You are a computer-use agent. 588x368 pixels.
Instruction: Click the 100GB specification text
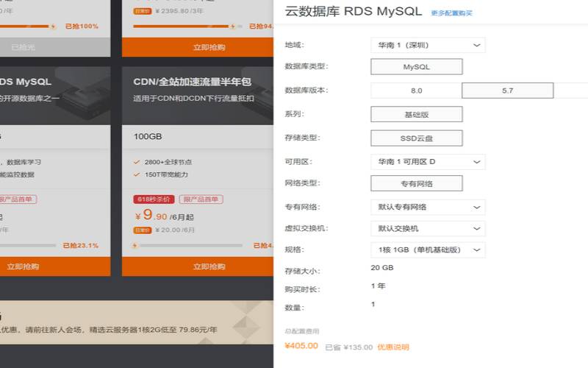(148, 136)
